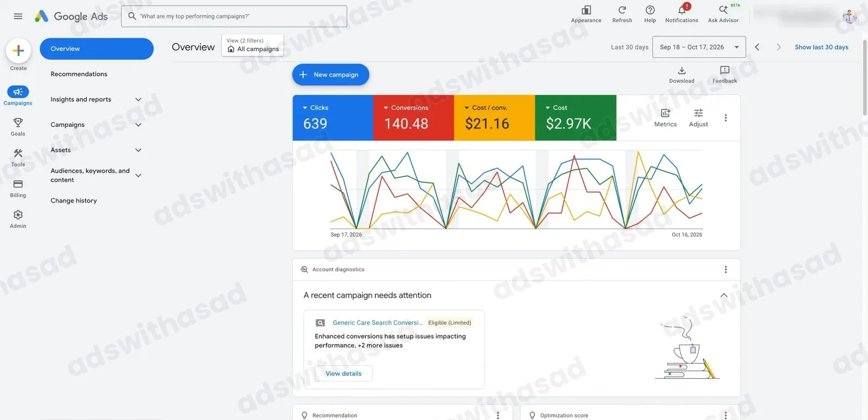Open performance card three-dot menu
The height and width of the screenshot is (420, 868).
click(726, 118)
